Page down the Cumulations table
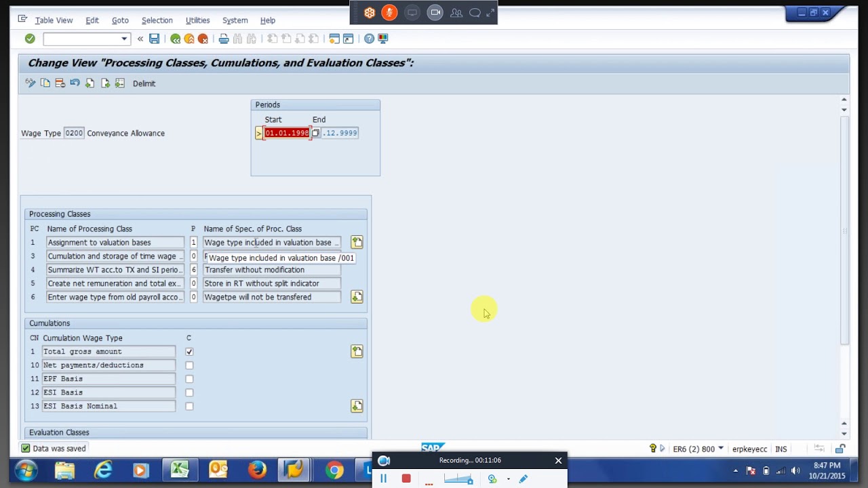The width and height of the screenshot is (868, 488). click(x=357, y=405)
